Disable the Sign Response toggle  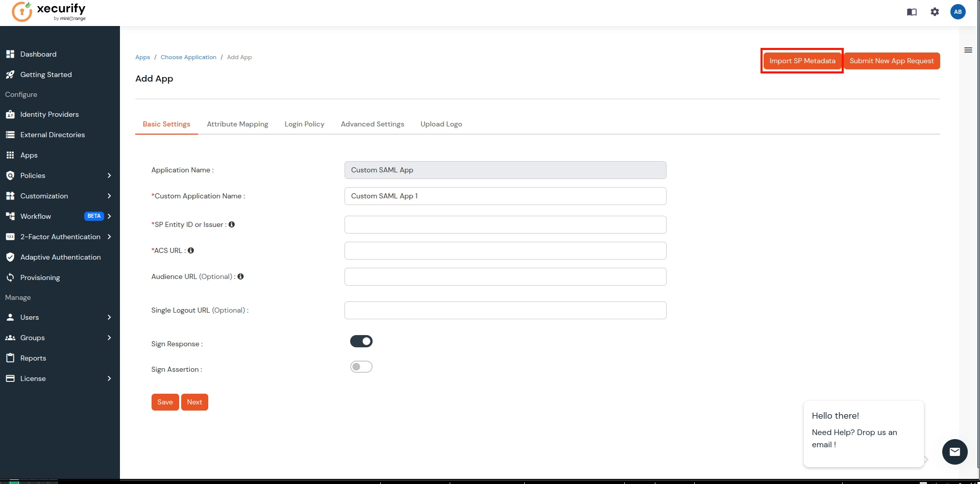(x=361, y=341)
